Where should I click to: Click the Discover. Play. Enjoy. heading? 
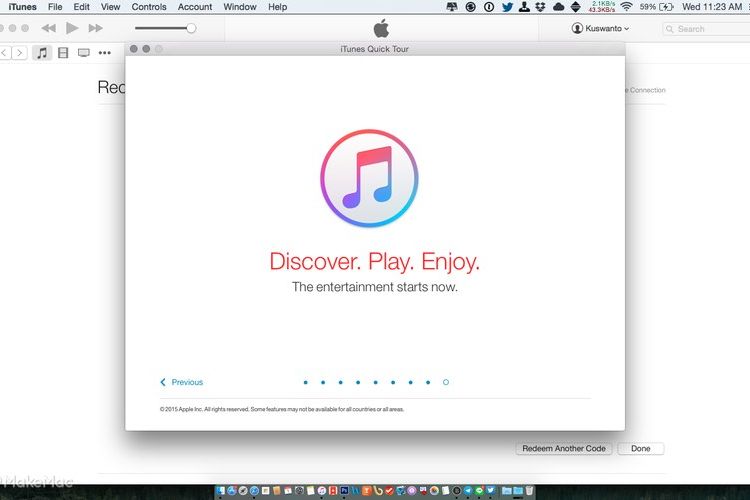[x=375, y=261]
